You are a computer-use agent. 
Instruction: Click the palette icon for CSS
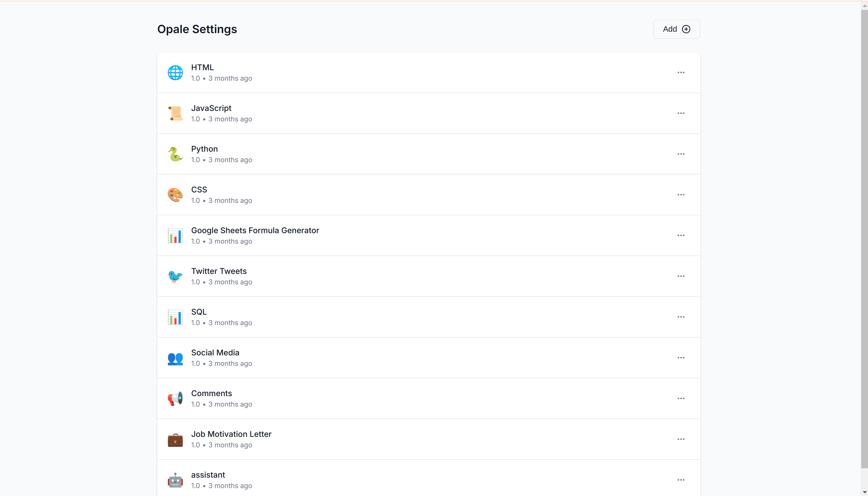(x=175, y=195)
